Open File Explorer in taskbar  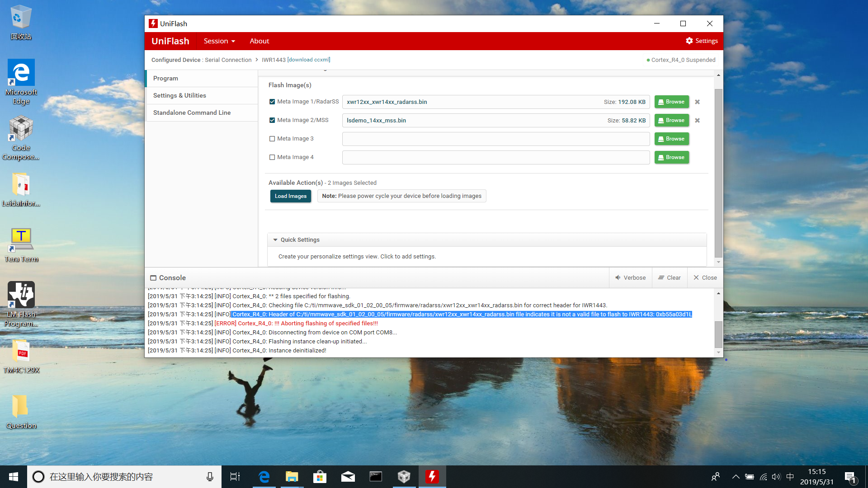(x=292, y=477)
